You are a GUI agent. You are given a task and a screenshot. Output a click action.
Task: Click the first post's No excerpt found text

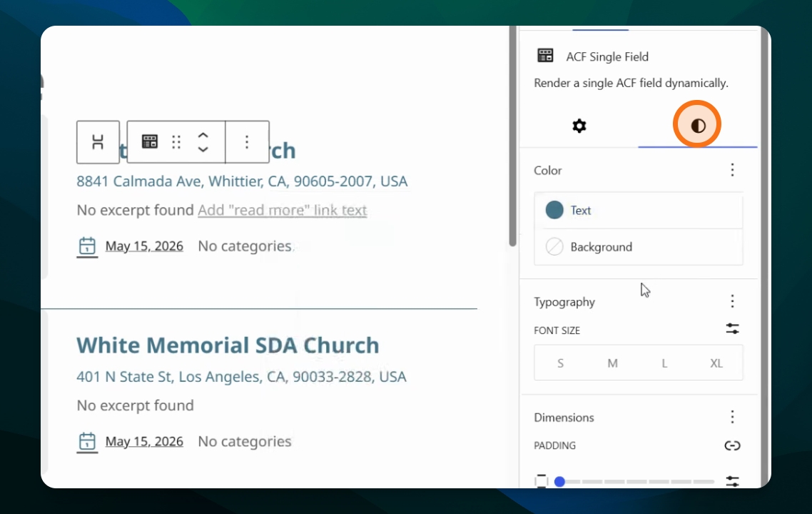[x=135, y=210]
